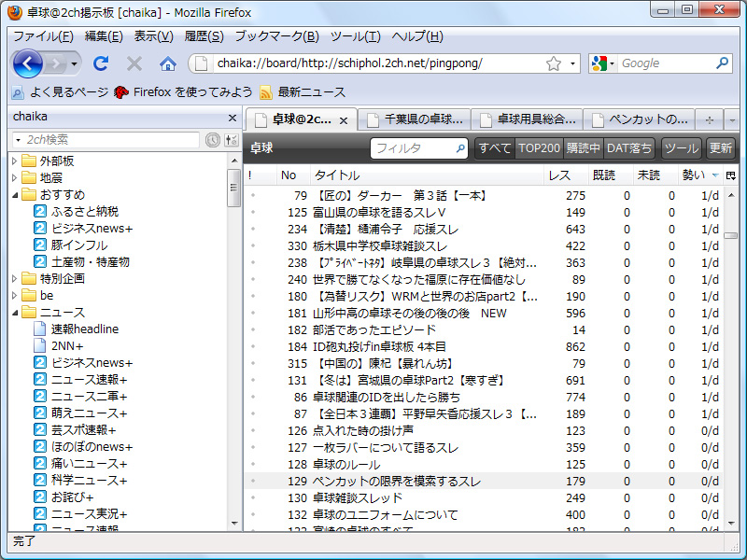Open the board ツール button
This screenshot has height=560, width=747.
coord(682,148)
